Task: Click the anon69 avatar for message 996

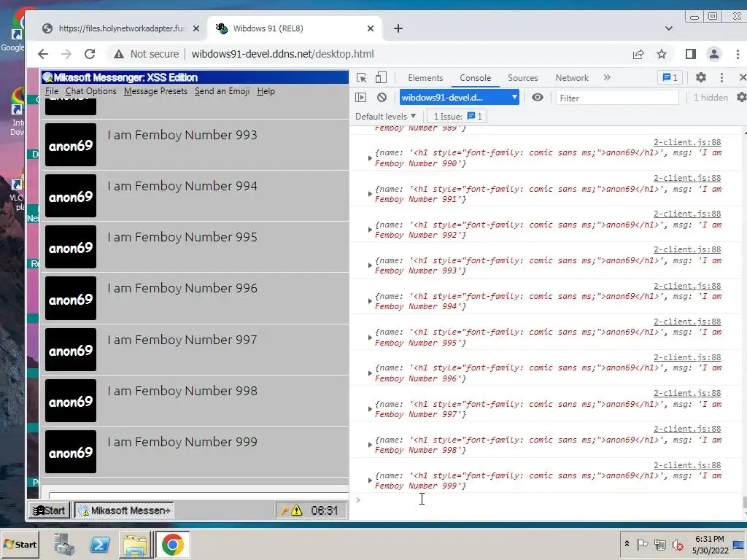Action: point(71,298)
